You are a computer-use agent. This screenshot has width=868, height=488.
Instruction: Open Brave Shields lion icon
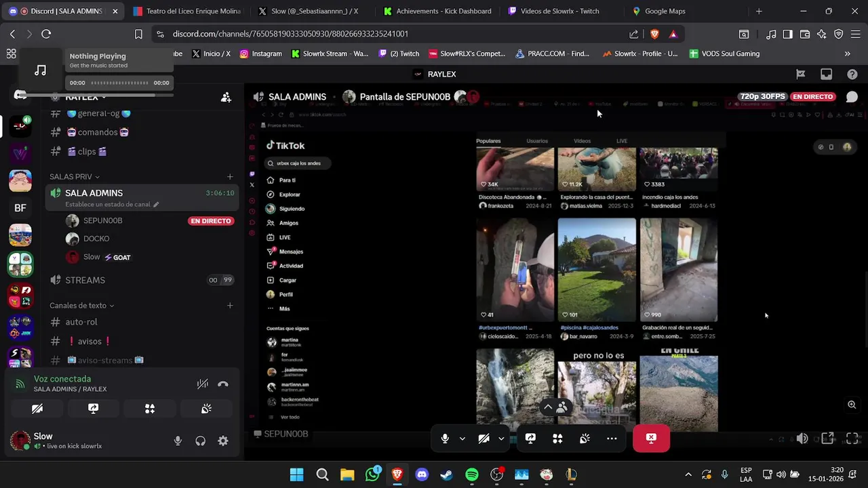pos(654,34)
